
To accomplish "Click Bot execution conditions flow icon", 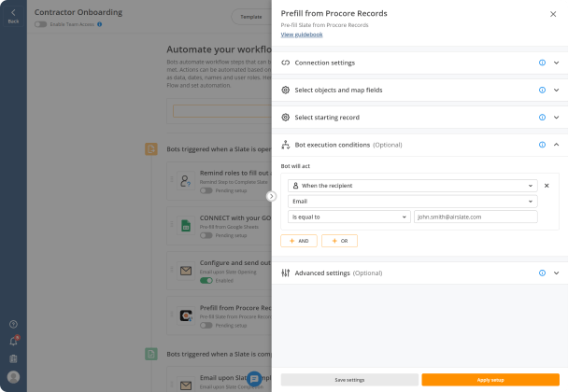I will tap(286, 145).
